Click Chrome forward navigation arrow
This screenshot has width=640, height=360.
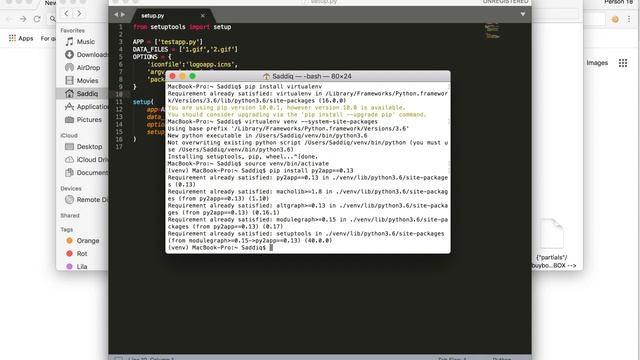click(23, 19)
